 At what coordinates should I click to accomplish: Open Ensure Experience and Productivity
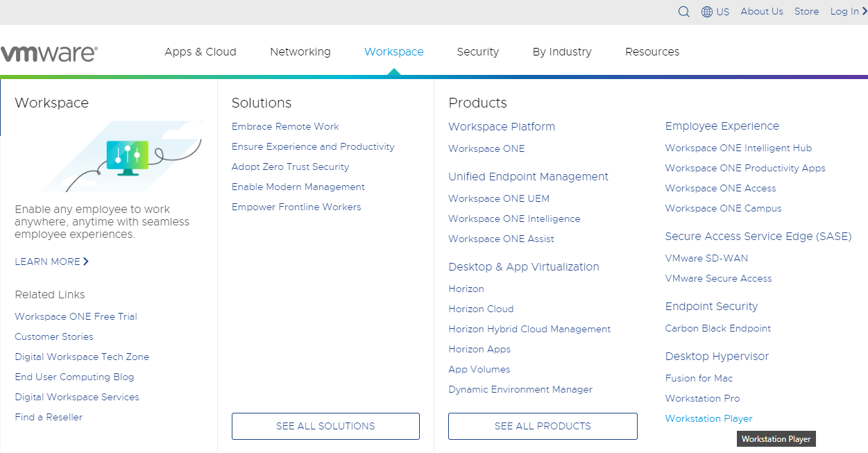[313, 146]
